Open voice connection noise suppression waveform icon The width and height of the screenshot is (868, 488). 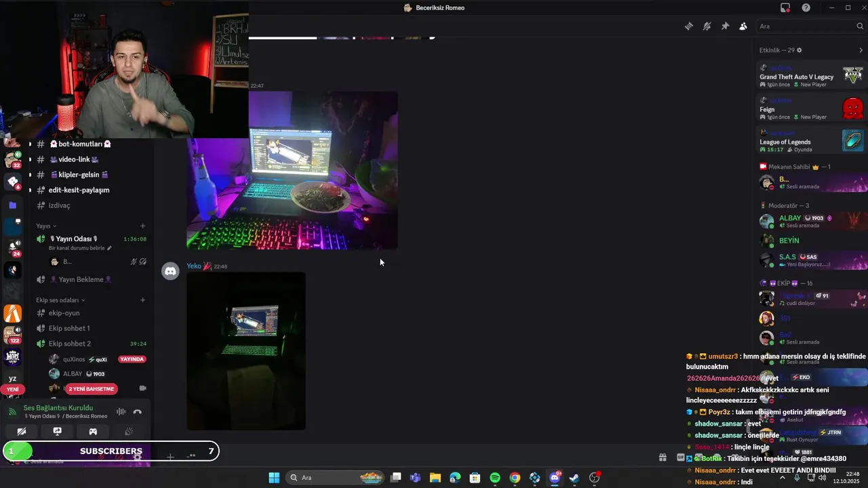point(121,411)
